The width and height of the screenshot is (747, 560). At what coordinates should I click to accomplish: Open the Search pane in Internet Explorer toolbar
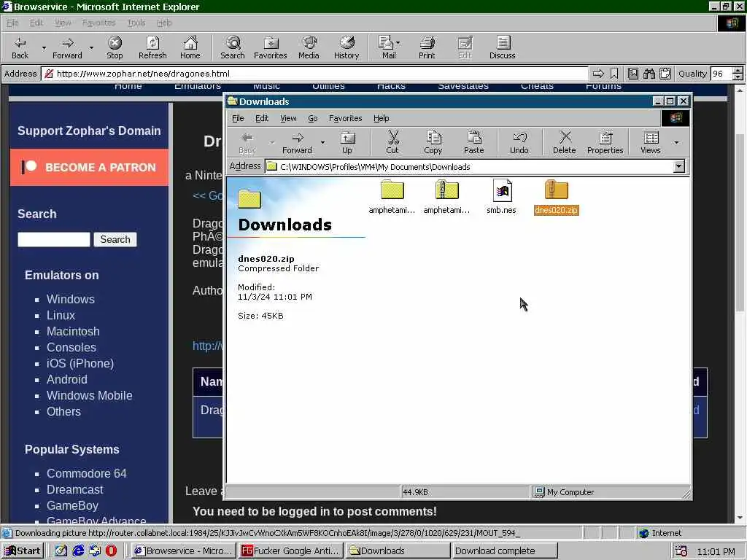pos(233,47)
